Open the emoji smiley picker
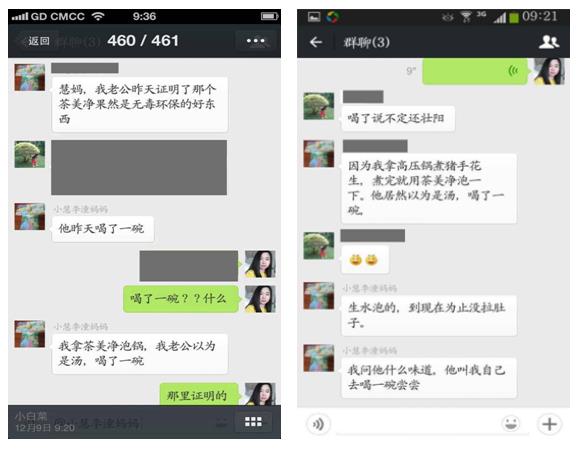Image resolution: width=580 pixels, height=449 pixels. [x=511, y=423]
